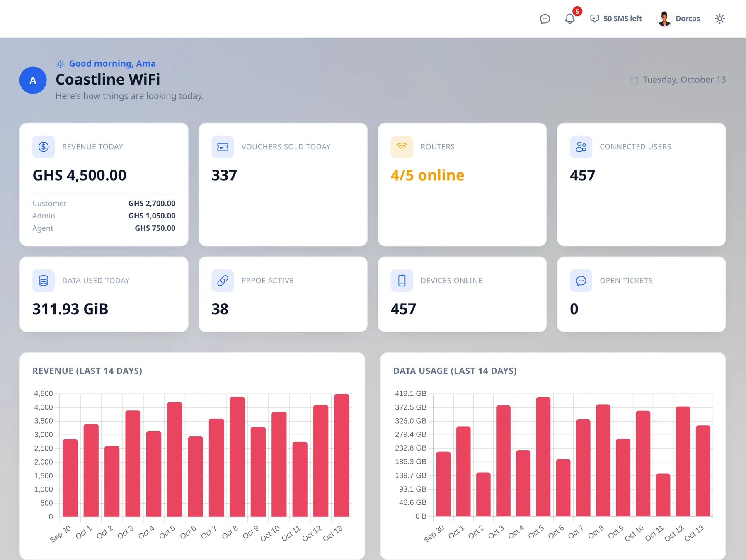Click the 50 SMS left indicator

(x=616, y=19)
